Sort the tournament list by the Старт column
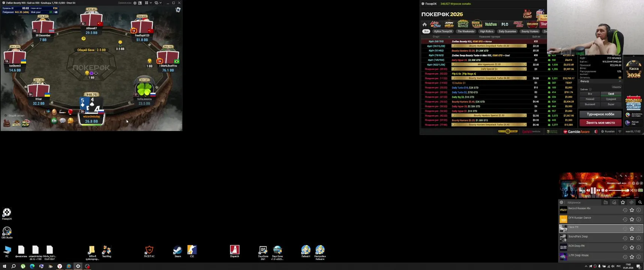 click(436, 37)
